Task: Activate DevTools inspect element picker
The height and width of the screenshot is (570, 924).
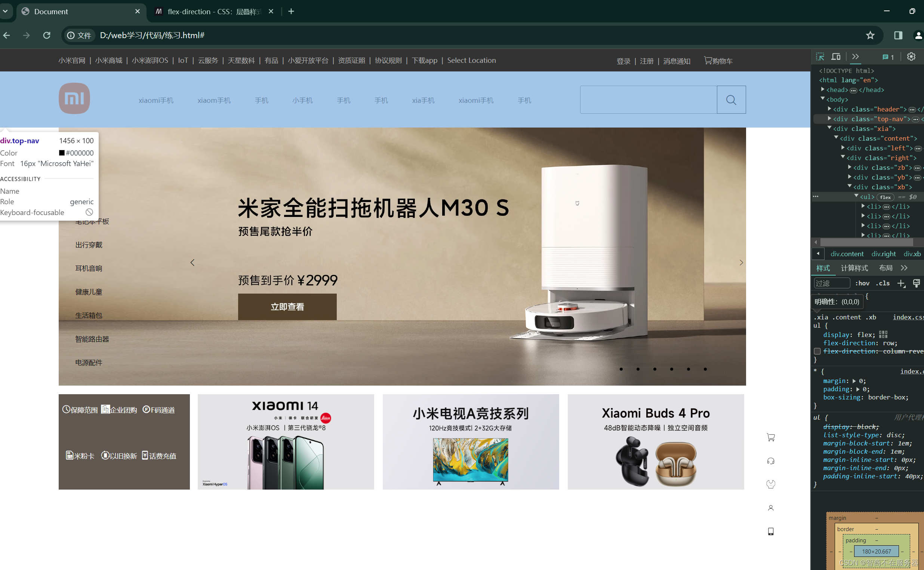Action: point(820,57)
